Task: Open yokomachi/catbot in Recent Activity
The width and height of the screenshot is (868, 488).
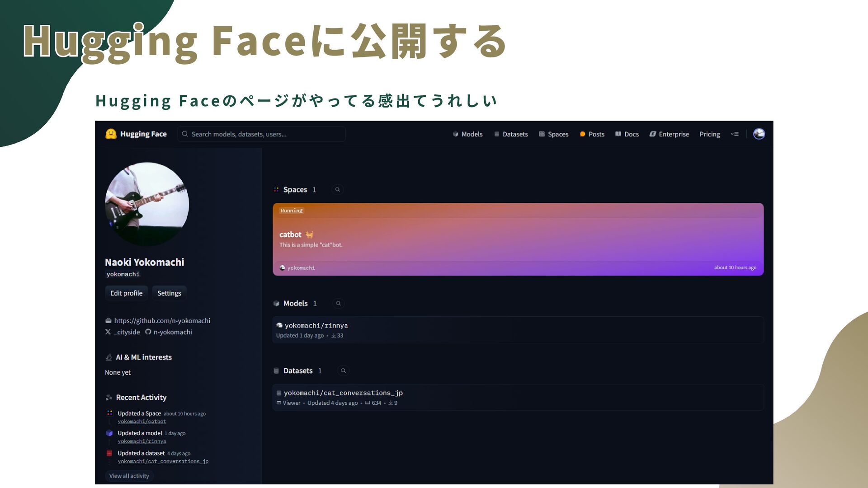Action: 142,422
